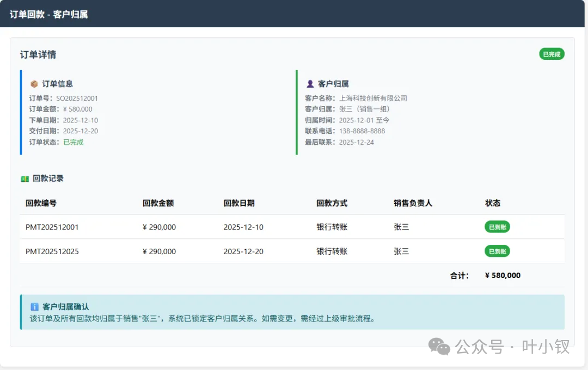Click the 回款记录 section heading

pyautogui.click(x=48, y=178)
